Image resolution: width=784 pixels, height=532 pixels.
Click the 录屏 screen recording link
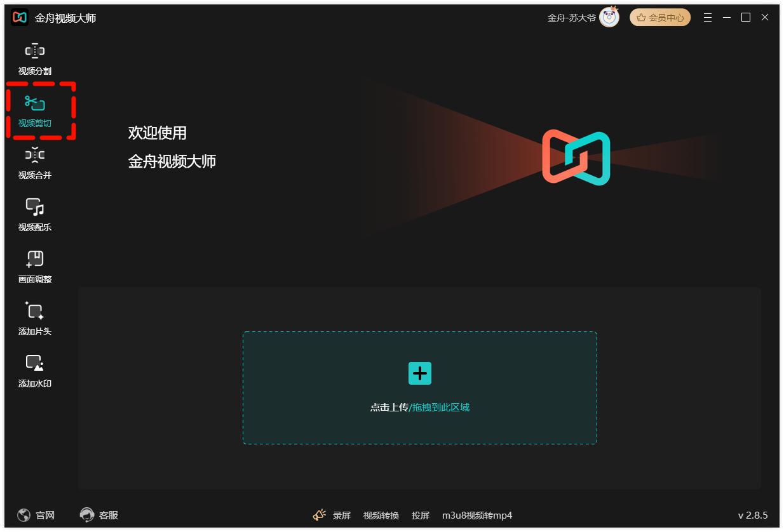tap(342, 515)
